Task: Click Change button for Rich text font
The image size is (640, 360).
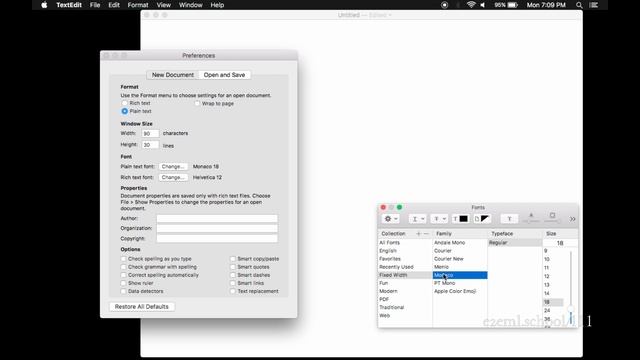Action: point(173,178)
